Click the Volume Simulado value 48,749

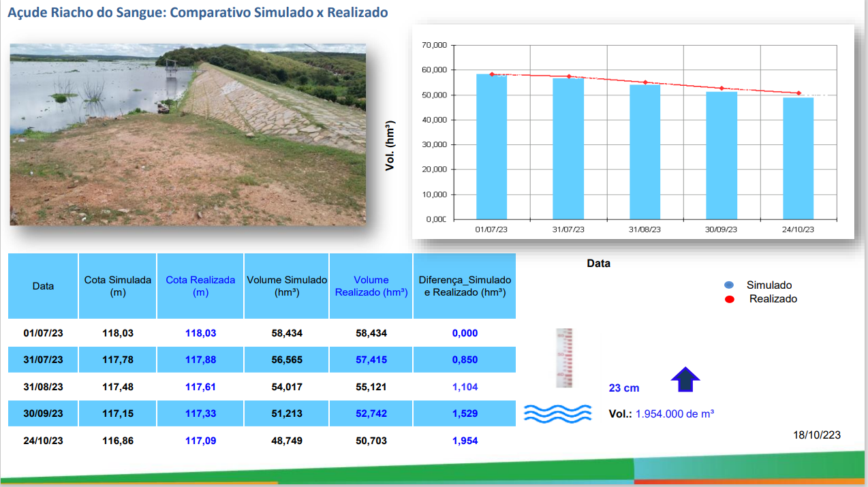tap(287, 441)
